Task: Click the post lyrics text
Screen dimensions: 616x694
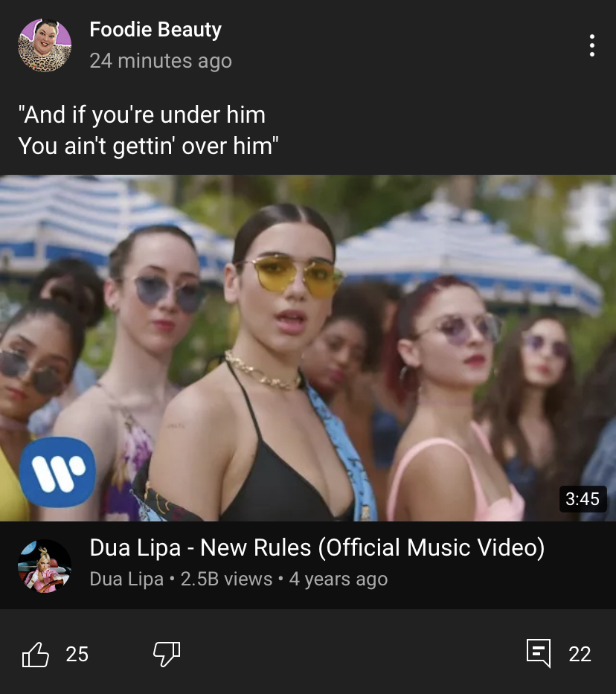Action: [148, 130]
